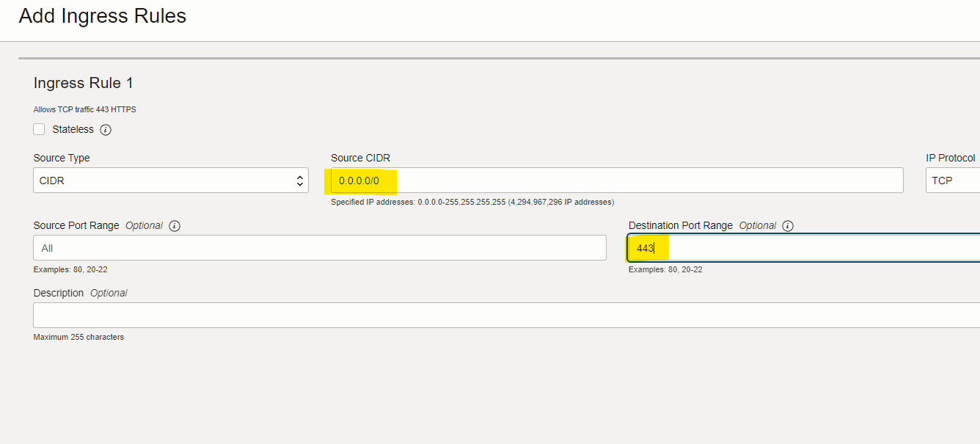Click the Source Type selector chevron arrows

[299, 180]
